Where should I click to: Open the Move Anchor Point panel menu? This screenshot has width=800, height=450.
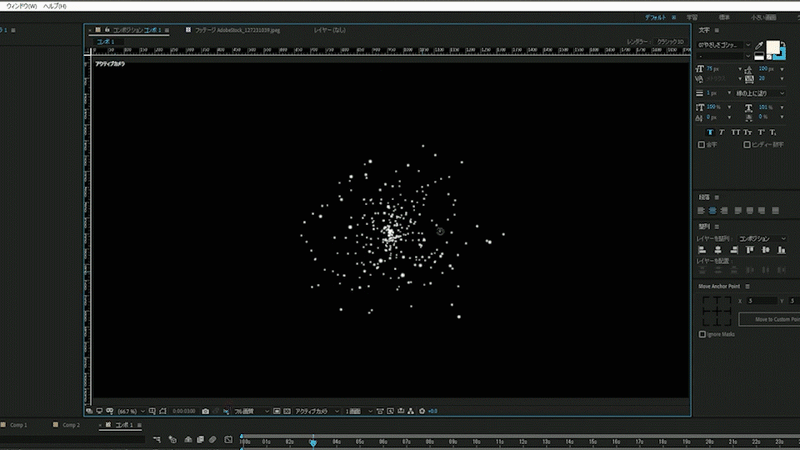pyautogui.click(x=747, y=287)
